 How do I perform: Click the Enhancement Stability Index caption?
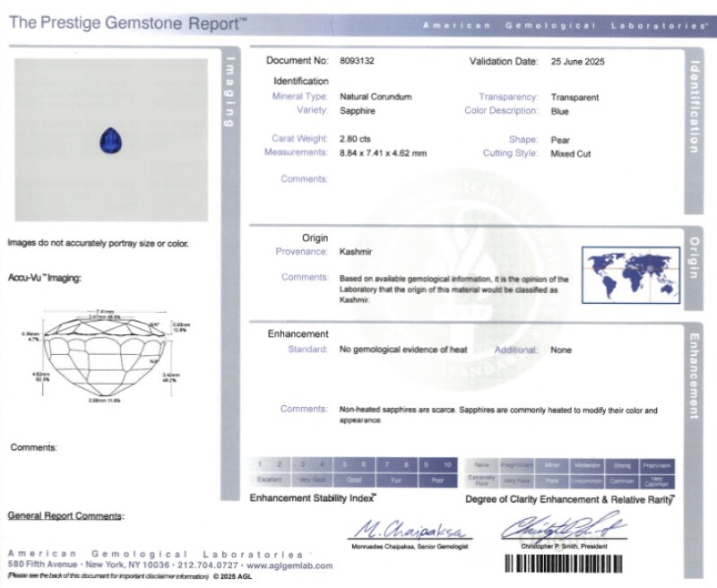313,498
